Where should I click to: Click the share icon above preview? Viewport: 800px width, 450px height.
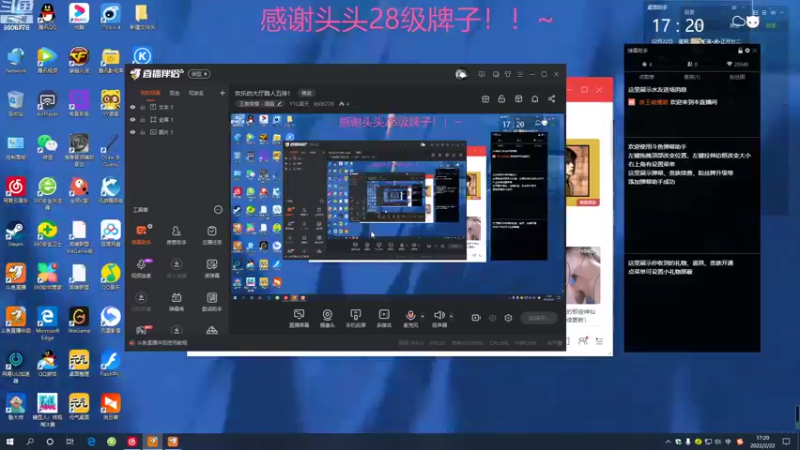tap(552, 99)
